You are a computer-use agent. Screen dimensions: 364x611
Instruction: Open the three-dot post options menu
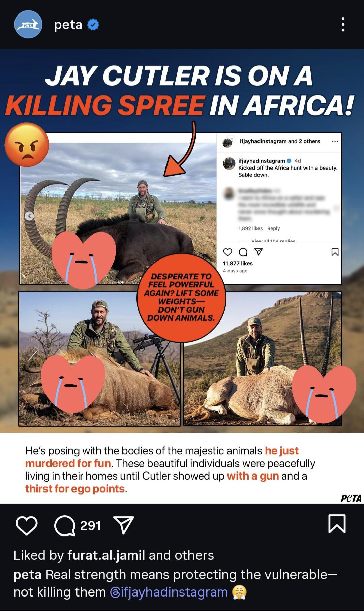[x=343, y=25]
